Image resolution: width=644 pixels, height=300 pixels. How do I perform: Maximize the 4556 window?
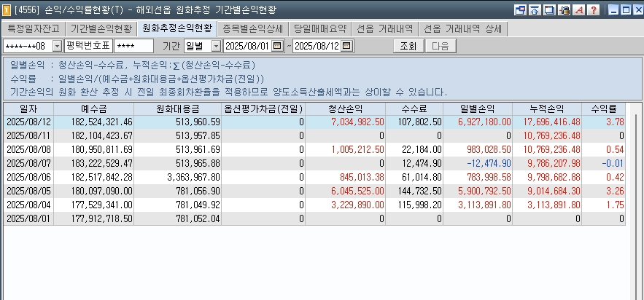click(x=626, y=10)
